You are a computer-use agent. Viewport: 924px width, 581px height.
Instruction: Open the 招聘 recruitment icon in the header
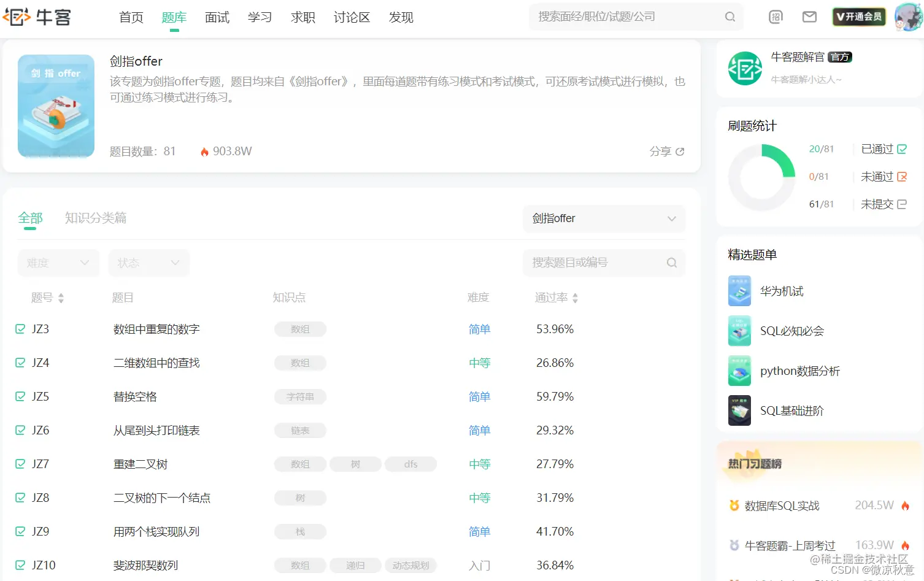click(x=776, y=17)
